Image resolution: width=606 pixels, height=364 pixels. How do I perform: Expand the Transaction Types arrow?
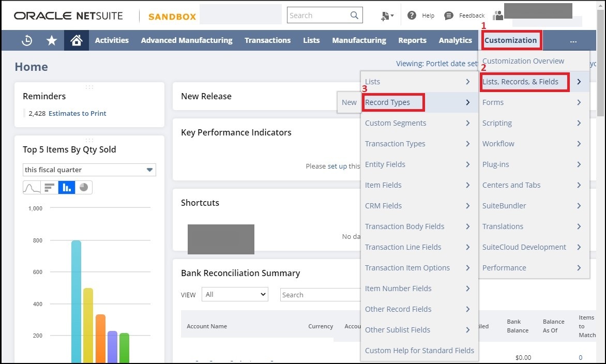[x=467, y=144]
